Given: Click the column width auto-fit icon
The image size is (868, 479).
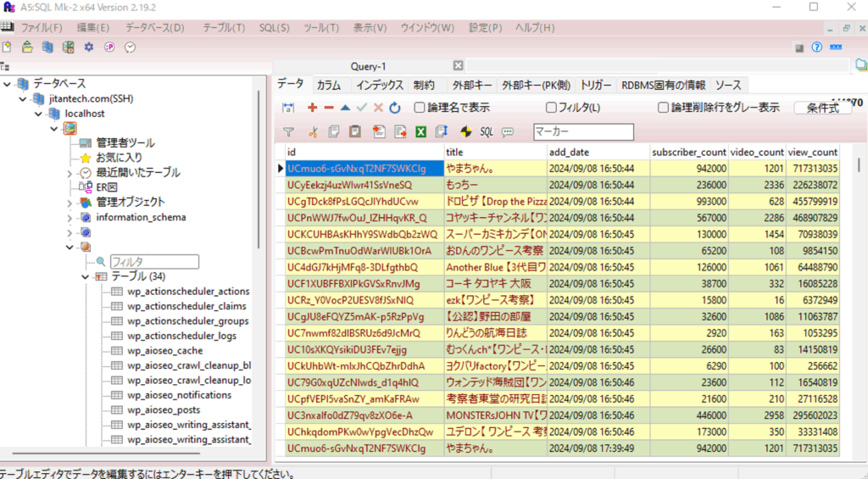Looking at the screenshot, I should pyautogui.click(x=288, y=108).
